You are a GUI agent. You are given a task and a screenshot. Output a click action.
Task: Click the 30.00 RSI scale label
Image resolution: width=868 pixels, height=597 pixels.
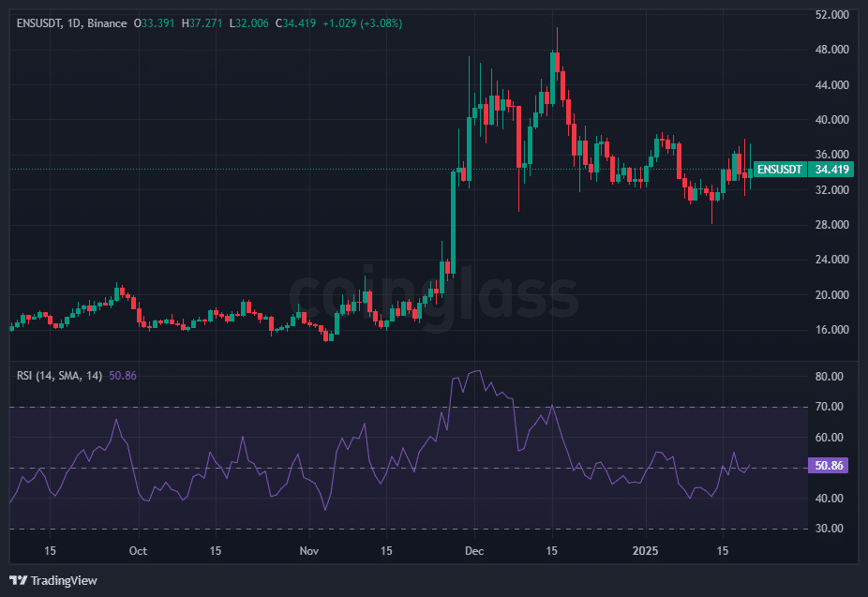click(829, 529)
